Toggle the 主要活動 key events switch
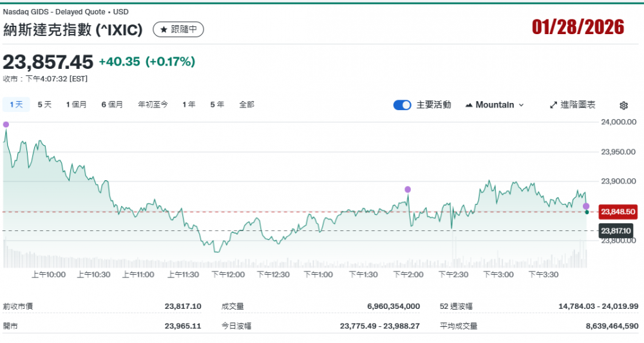The height and width of the screenshot is (343, 644). (402, 105)
